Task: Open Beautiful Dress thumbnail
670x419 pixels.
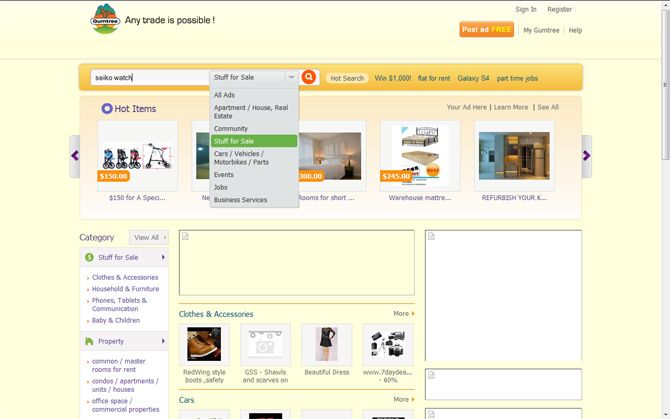Action: (x=326, y=344)
